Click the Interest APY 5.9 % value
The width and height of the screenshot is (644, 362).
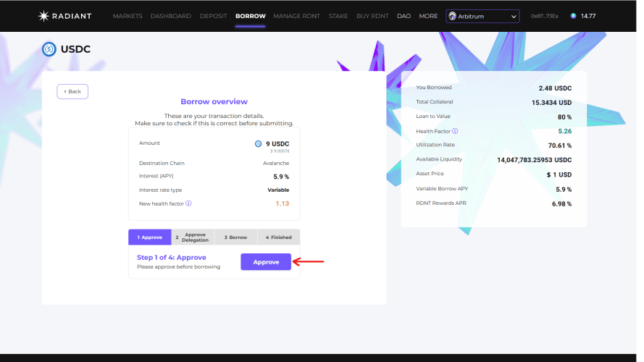click(x=281, y=177)
